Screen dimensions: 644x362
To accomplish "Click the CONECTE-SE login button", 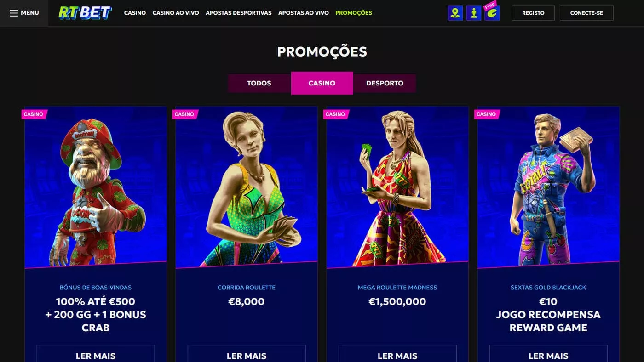I will [x=586, y=13].
